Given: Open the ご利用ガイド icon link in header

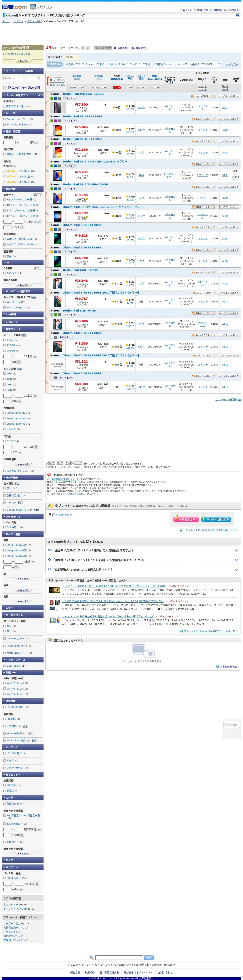Looking at the screenshot, I should click(232, 10).
